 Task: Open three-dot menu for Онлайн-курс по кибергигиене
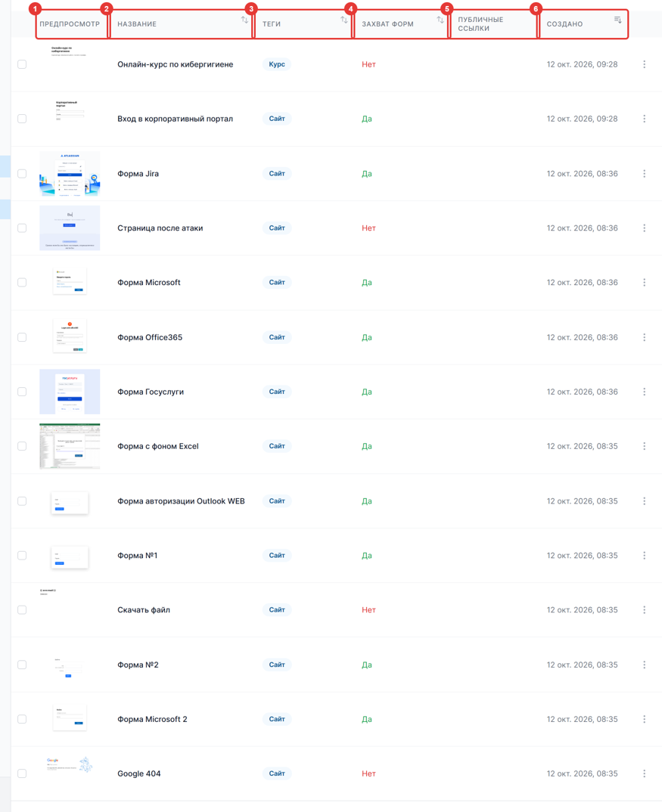click(x=645, y=64)
